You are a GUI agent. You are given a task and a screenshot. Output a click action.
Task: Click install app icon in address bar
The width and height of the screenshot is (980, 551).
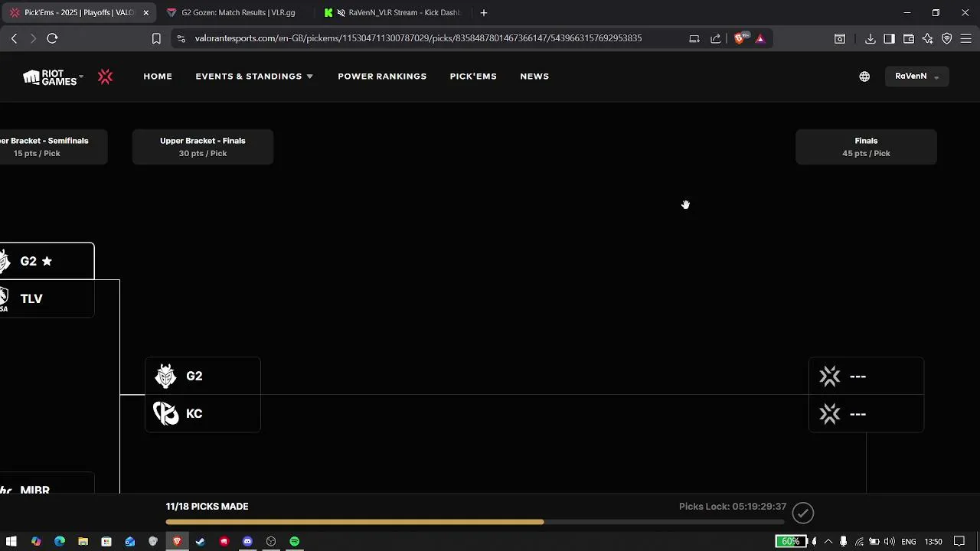[x=694, y=38]
